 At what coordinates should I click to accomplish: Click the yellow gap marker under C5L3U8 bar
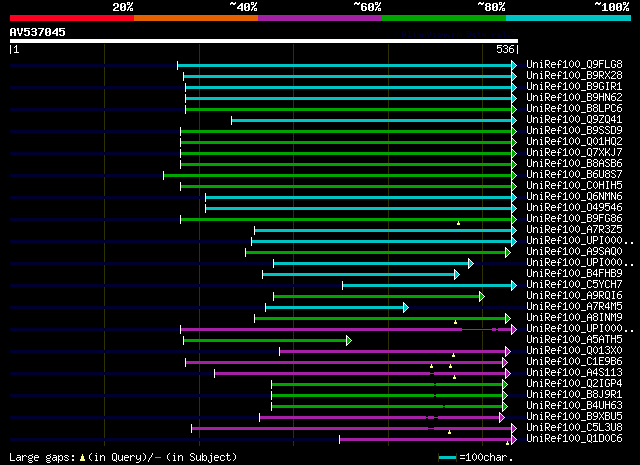coord(449,432)
